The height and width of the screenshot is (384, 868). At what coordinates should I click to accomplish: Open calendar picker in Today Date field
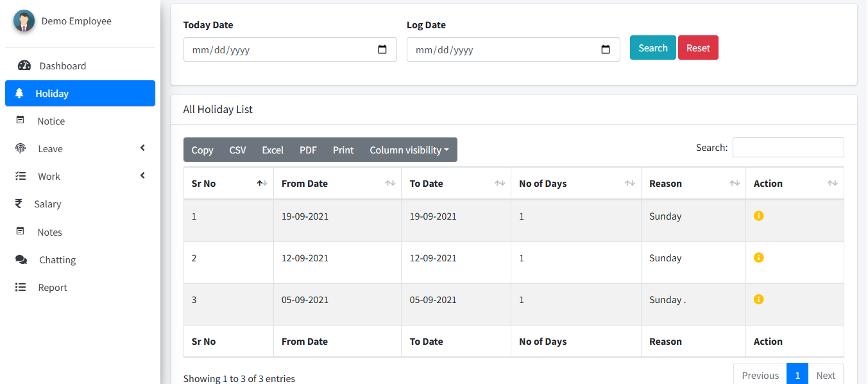[382, 49]
